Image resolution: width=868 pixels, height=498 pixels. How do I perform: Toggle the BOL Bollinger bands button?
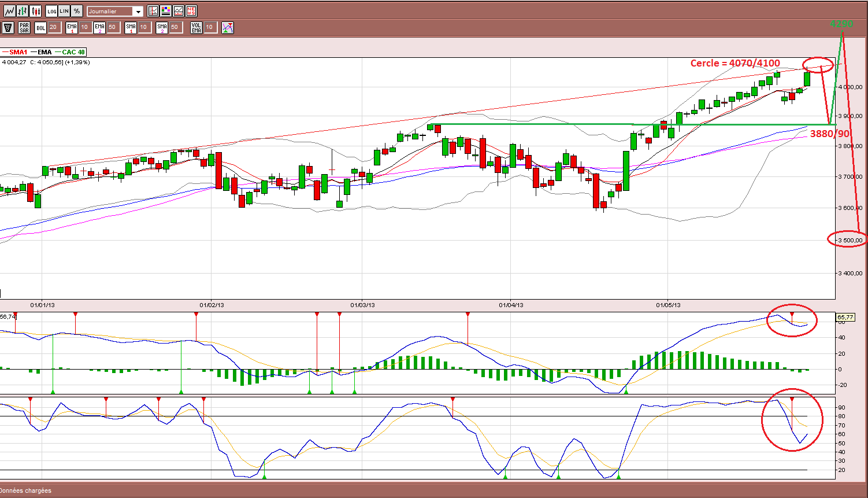click(40, 27)
